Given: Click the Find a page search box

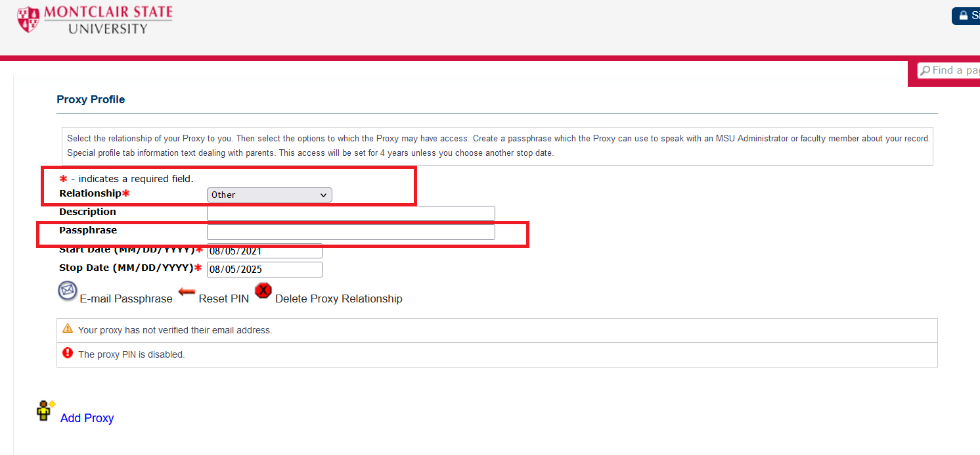Looking at the screenshot, I should tap(952, 70).
